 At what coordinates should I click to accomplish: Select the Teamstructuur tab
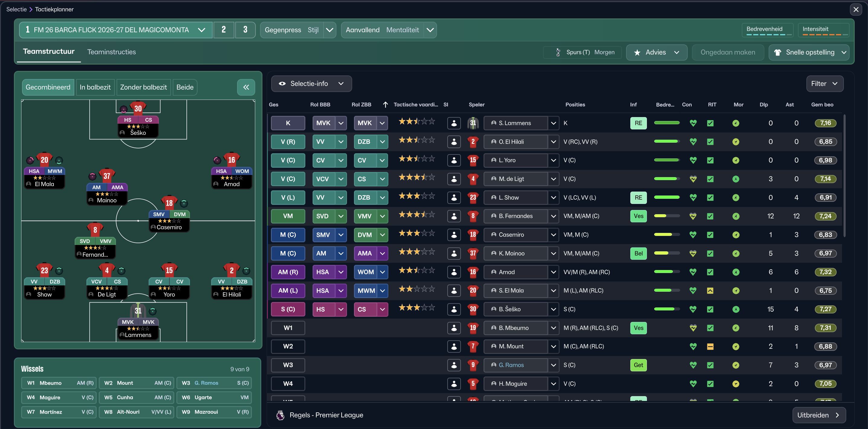coord(49,52)
